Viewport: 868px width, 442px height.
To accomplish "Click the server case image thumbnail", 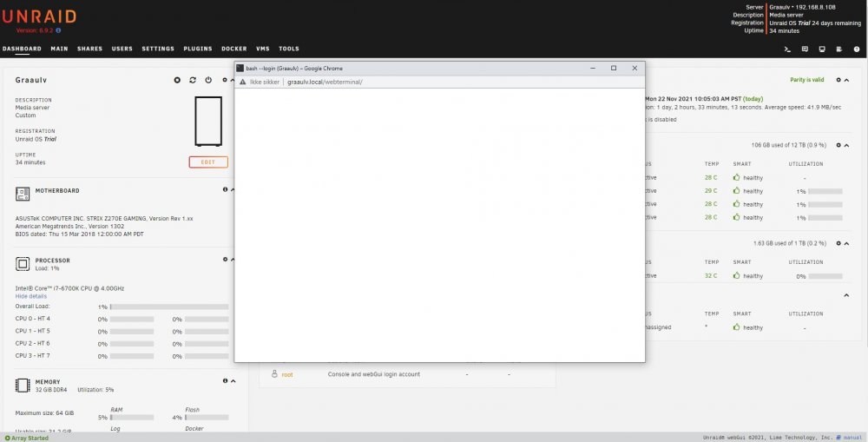I will tap(208, 122).
